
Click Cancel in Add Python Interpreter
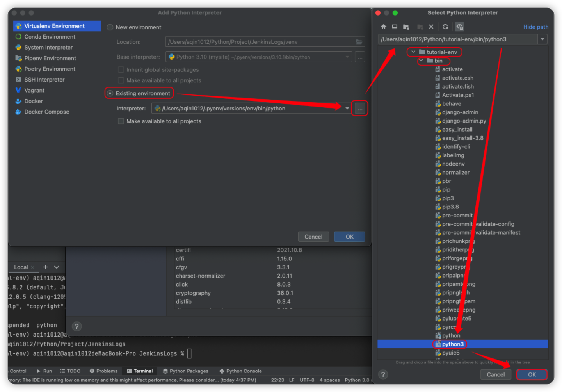pos(313,237)
